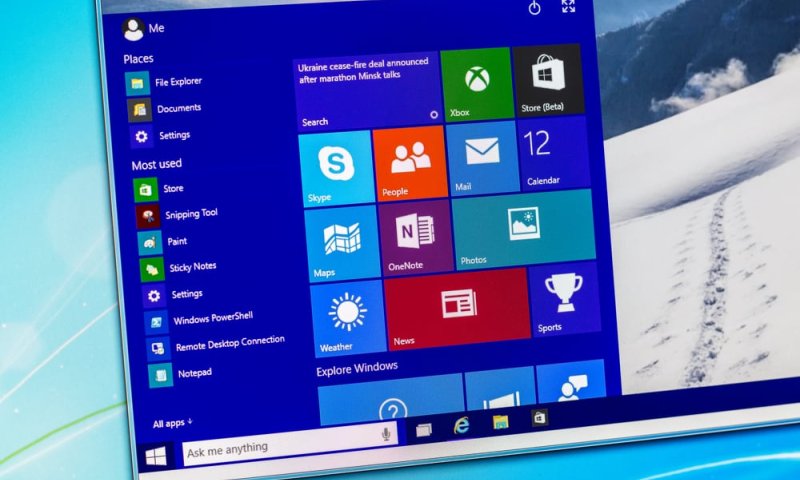Expand the Start menu to full screen

click(568, 7)
